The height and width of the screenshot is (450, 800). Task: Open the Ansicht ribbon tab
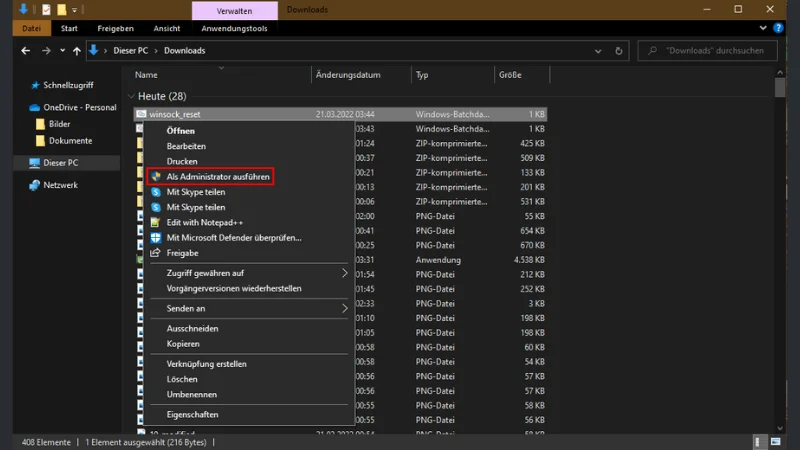coord(166,29)
